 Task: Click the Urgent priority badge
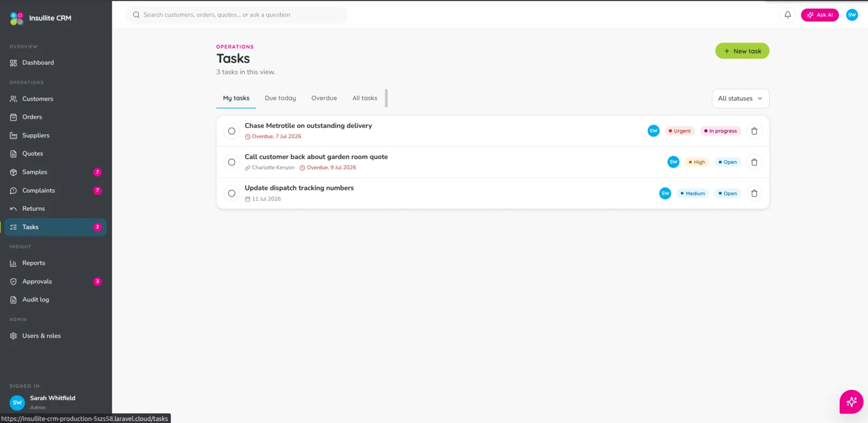[680, 131]
